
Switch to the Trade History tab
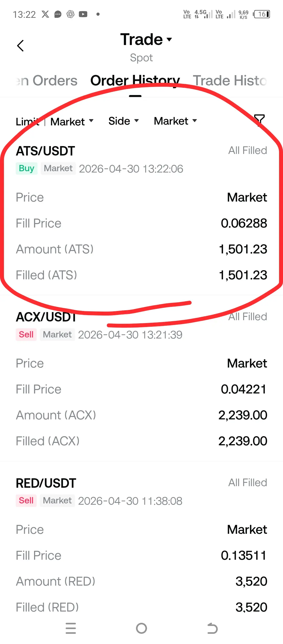point(230,81)
